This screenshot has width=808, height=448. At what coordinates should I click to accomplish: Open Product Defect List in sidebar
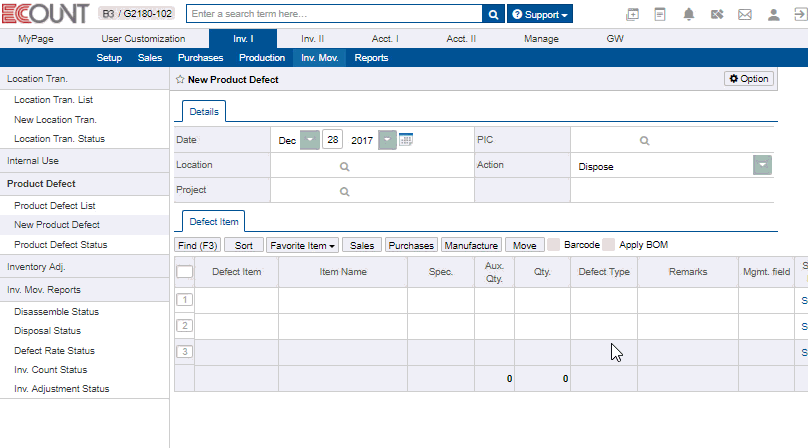(55, 206)
